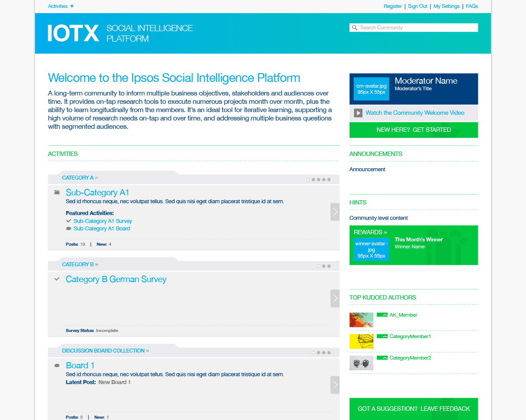Image resolution: width=526 pixels, height=420 pixels.
Task: Click the Moderator Name heading
Action: click(426, 81)
